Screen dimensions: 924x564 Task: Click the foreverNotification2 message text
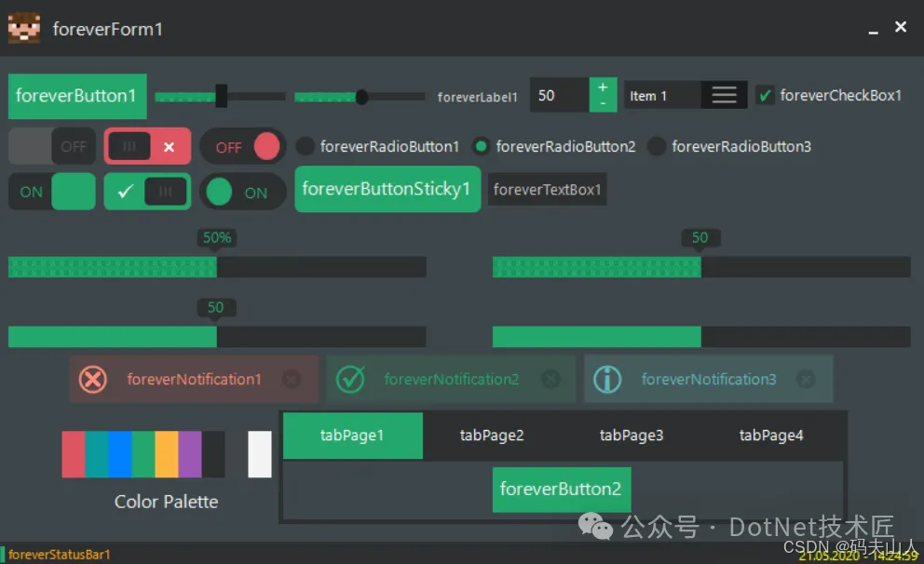pyautogui.click(x=452, y=379)
